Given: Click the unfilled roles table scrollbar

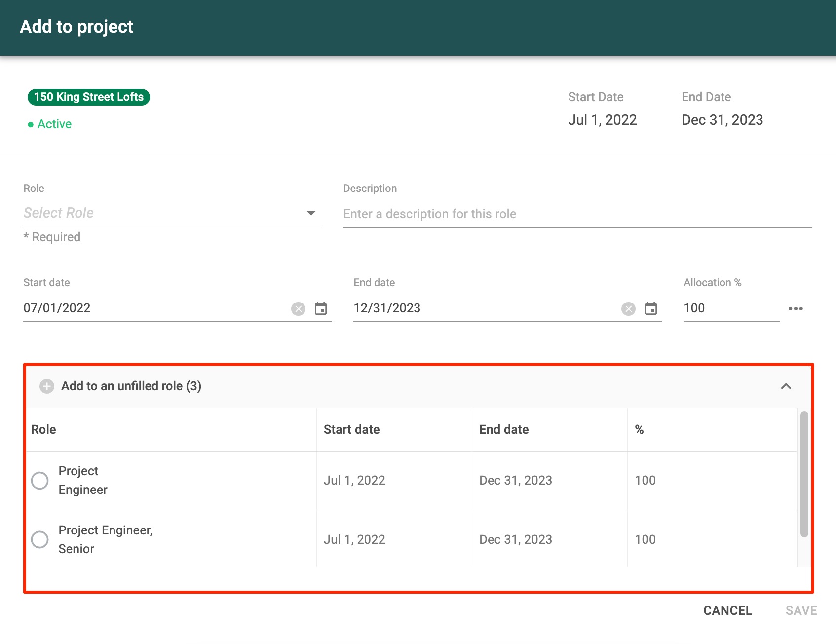Looking at the screenshot, I should (804, 474).
